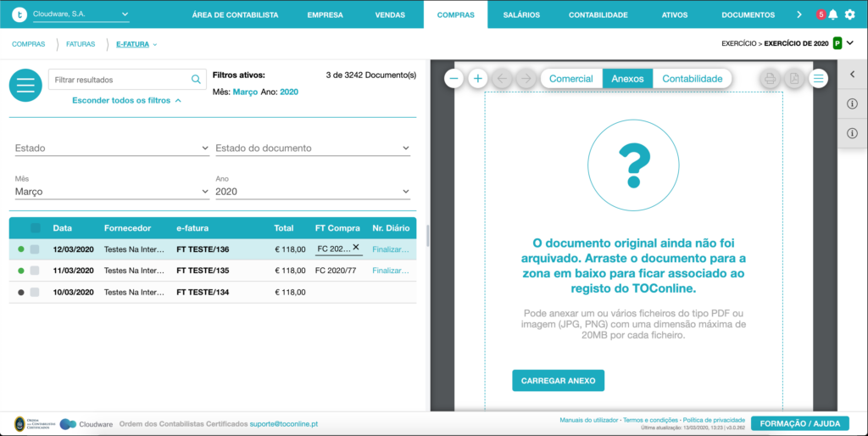Tick checkbox for FT TESTE/135 row

34,271
